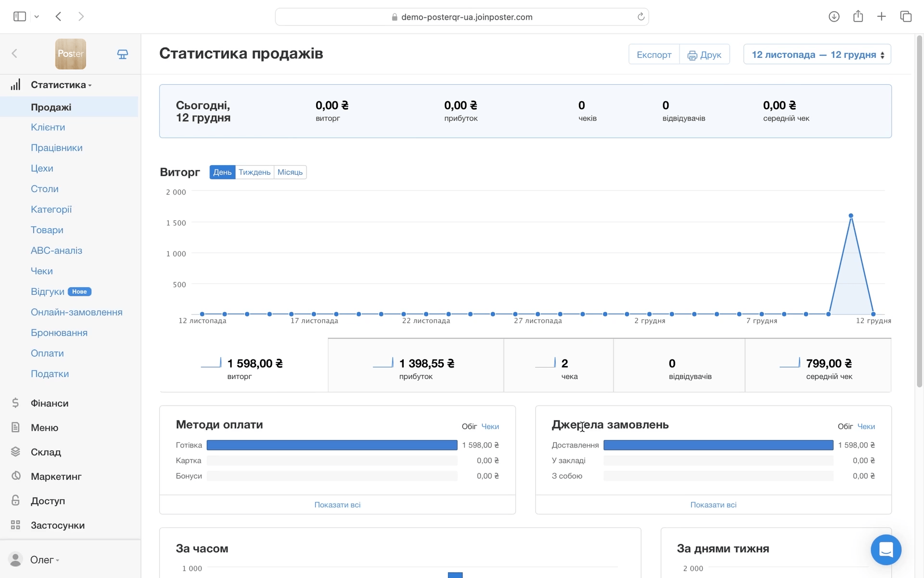Viewport: 924px width, 578px height.
Task: Switch revenue chart to Місяць view
Action: click(290, 172)
